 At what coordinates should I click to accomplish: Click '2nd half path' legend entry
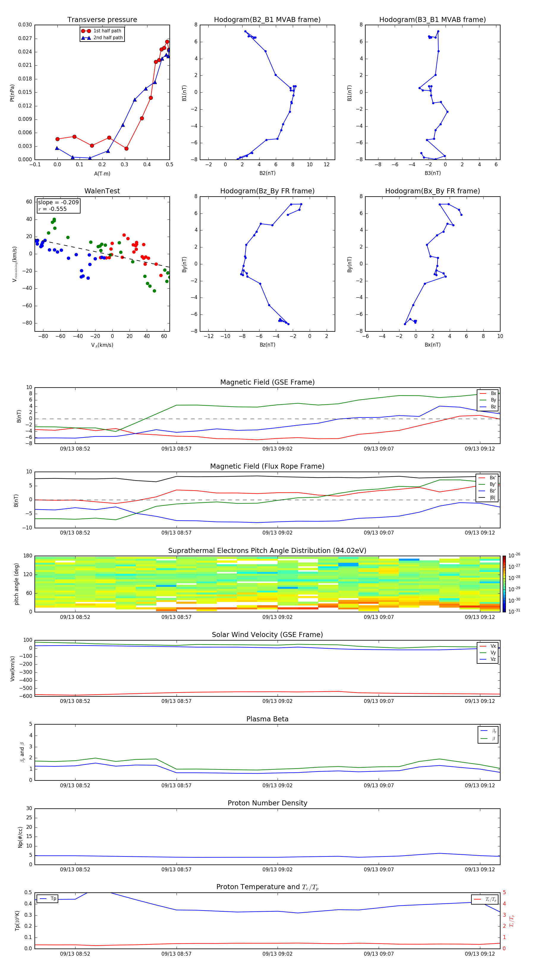point(102,38)
